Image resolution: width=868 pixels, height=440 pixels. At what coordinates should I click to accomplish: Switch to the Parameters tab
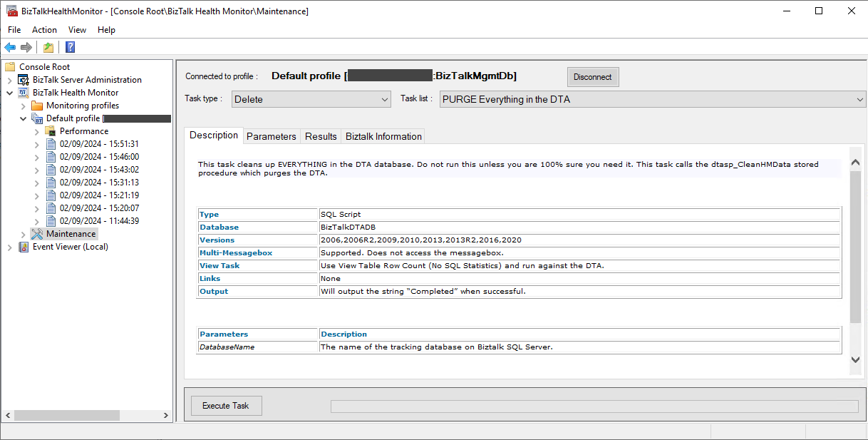pos(271,136)
